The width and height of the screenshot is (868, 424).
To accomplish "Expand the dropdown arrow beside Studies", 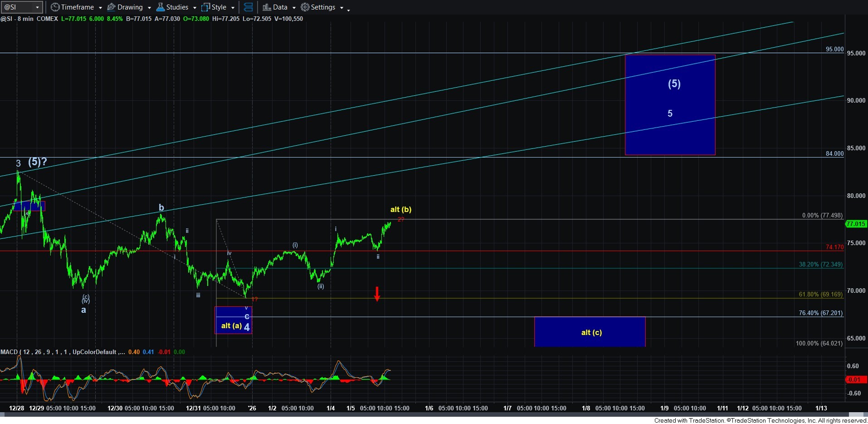I will 195,8.
